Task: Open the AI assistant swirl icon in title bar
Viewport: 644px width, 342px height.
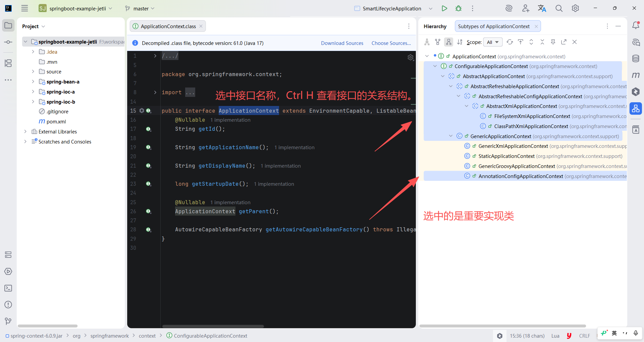Action: click(509, 8)
